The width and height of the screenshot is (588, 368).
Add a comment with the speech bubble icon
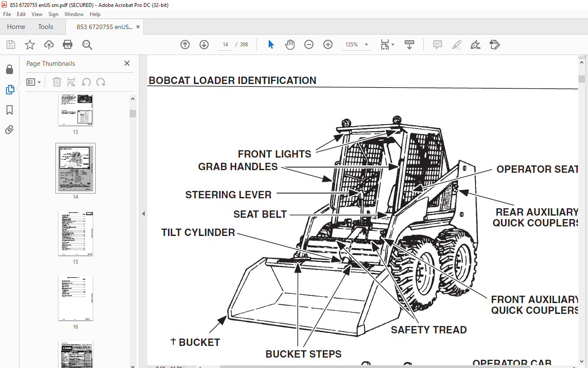(438, 45)
